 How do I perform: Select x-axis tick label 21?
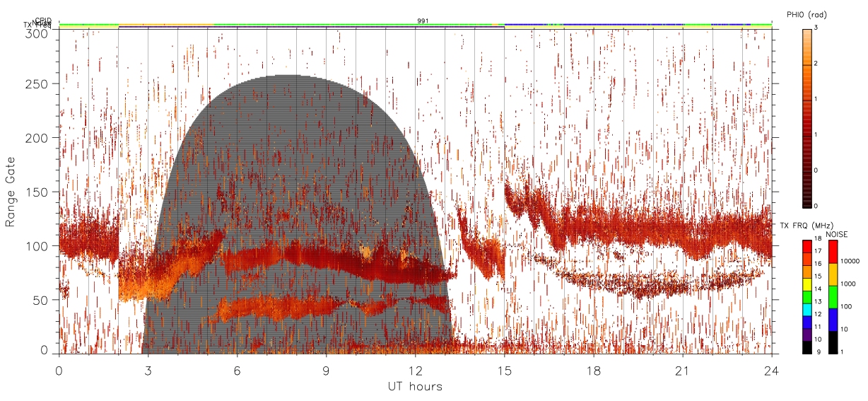(682, 370)
